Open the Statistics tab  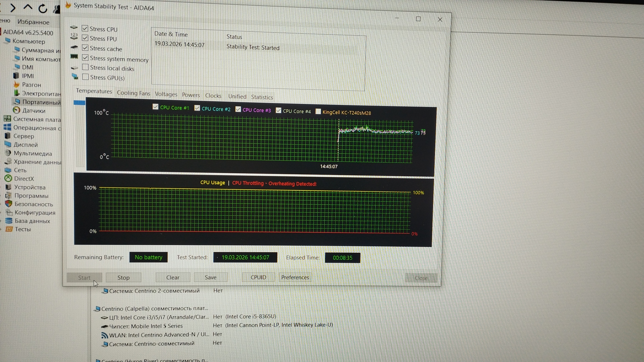[262, 97]
